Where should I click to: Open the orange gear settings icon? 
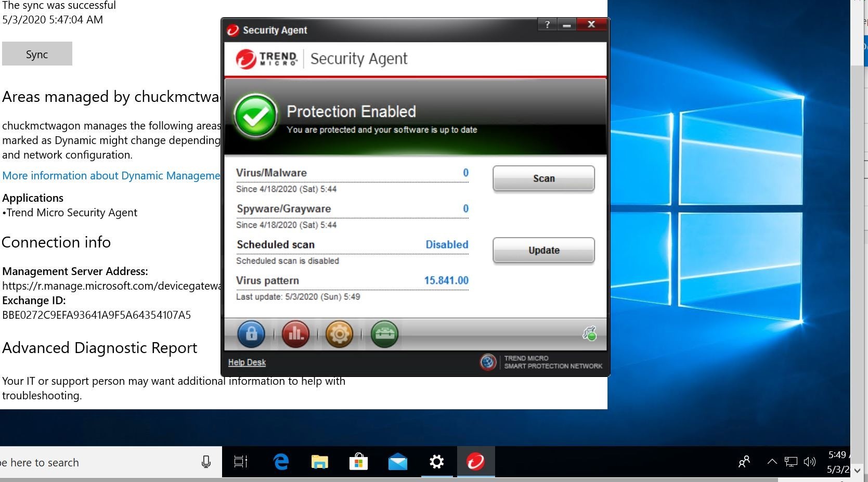(x=339, y=333)
